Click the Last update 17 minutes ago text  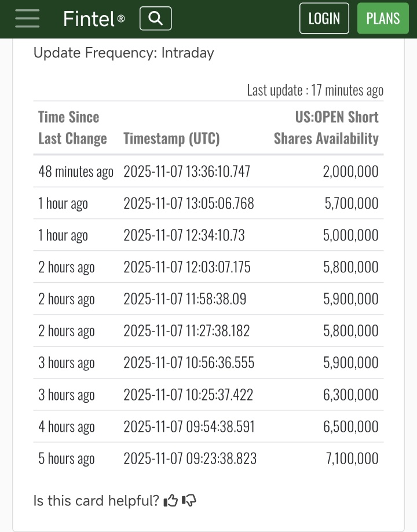[x=315, y=90]
